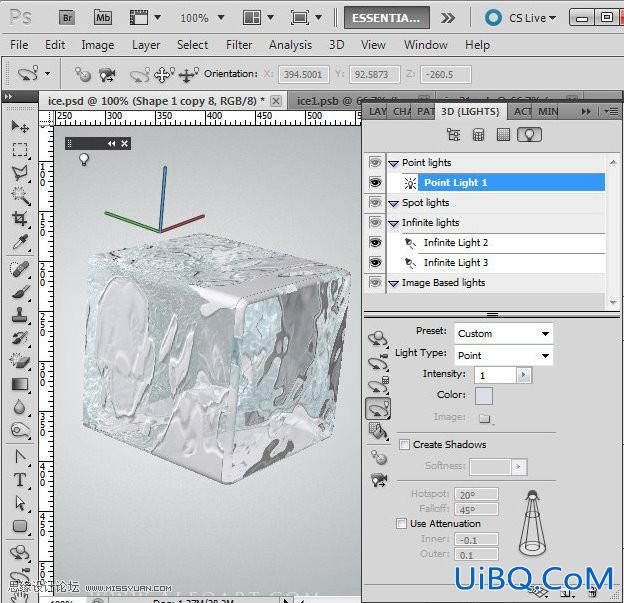Viewport: 624px width, 603px height.
Task: Click move-to-current-view icon in options bar
Action: point(107,74)
